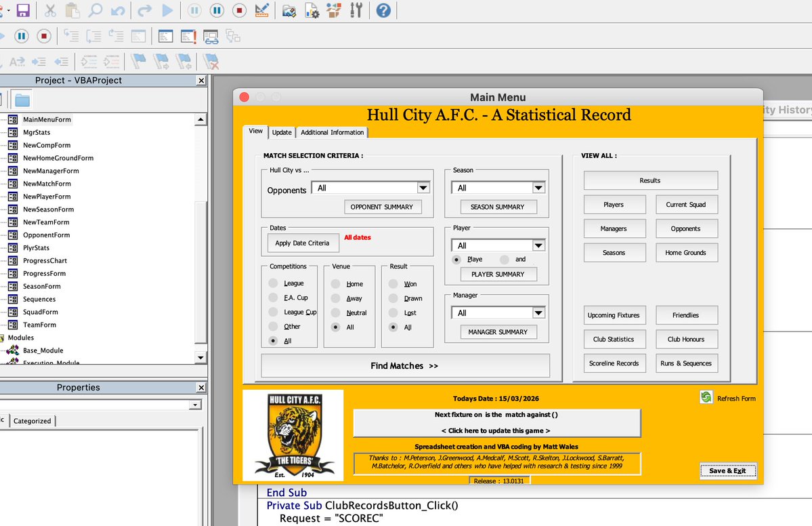Select the View tab
This screenshot has height=526, width=812.
tap(256, 131)
